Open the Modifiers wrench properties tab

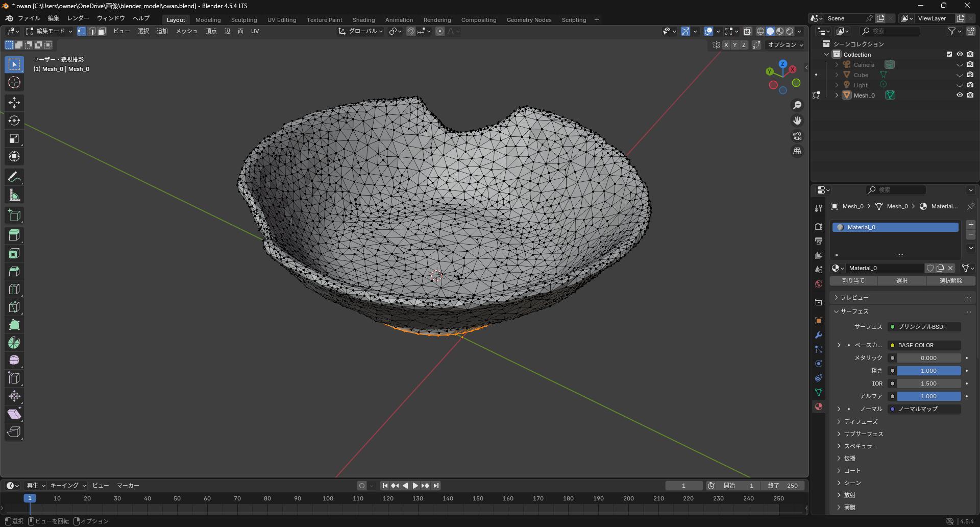819,335
